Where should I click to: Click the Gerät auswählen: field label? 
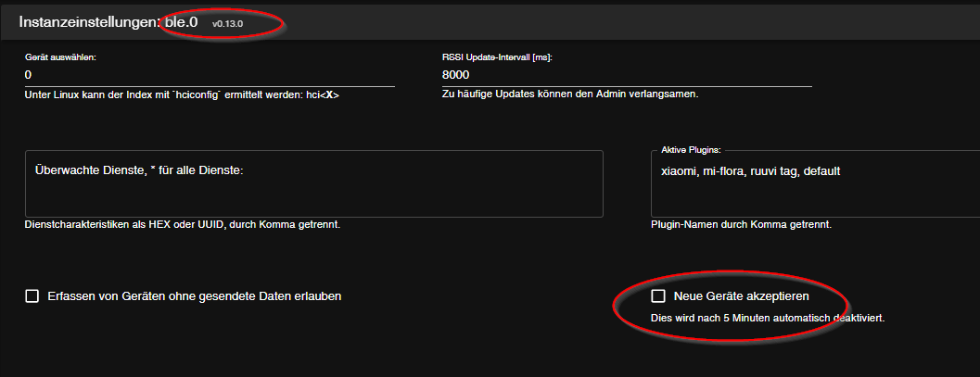pos(60,57)
